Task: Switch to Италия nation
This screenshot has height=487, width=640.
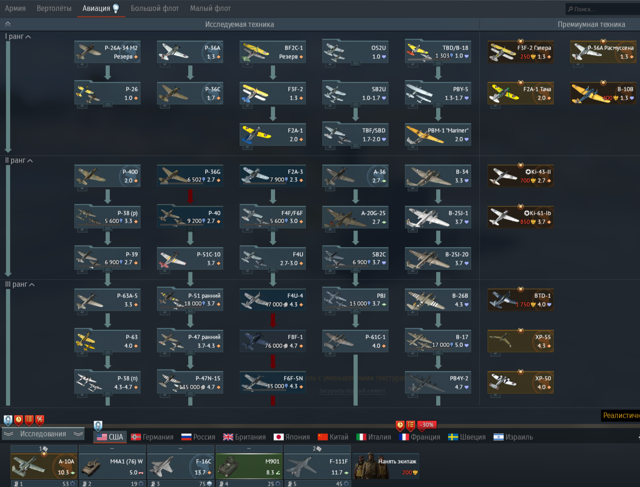Action: 374,437
